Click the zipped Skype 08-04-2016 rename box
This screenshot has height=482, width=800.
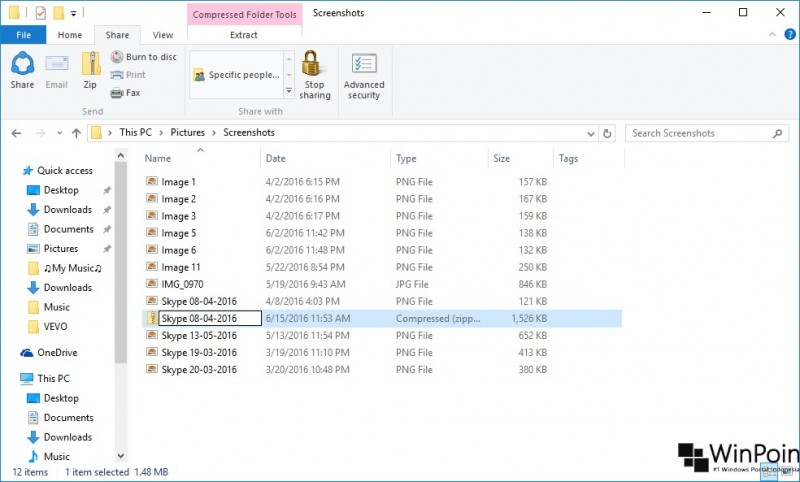click(x=210, y=318)
